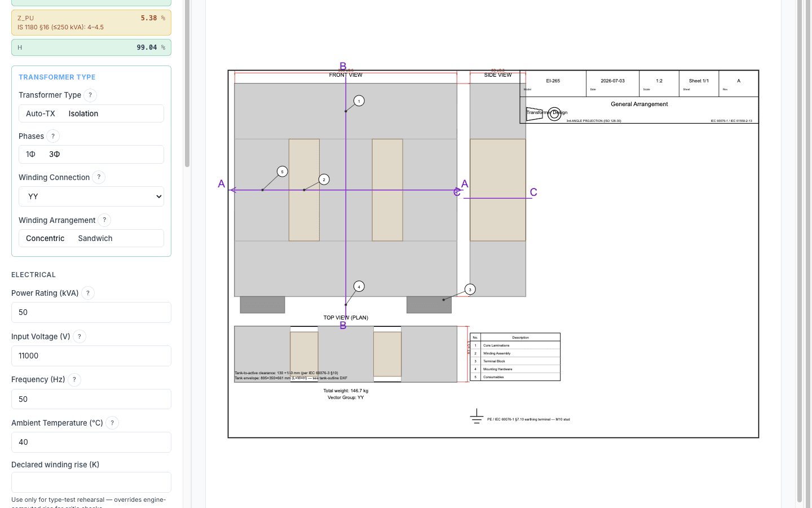Open Input Voltage help icon
The width and height of the screenshot is (812, 508).
pyautogui.click(x=80, y=336)
